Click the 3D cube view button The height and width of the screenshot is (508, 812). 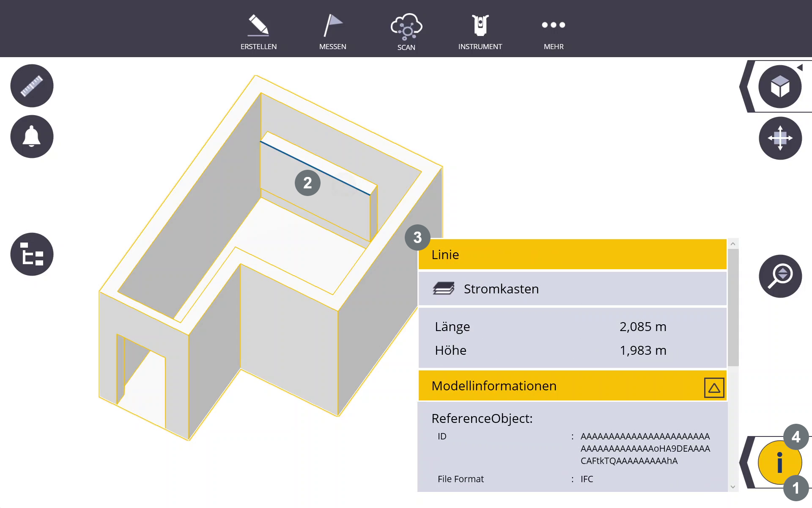[780, 87]
